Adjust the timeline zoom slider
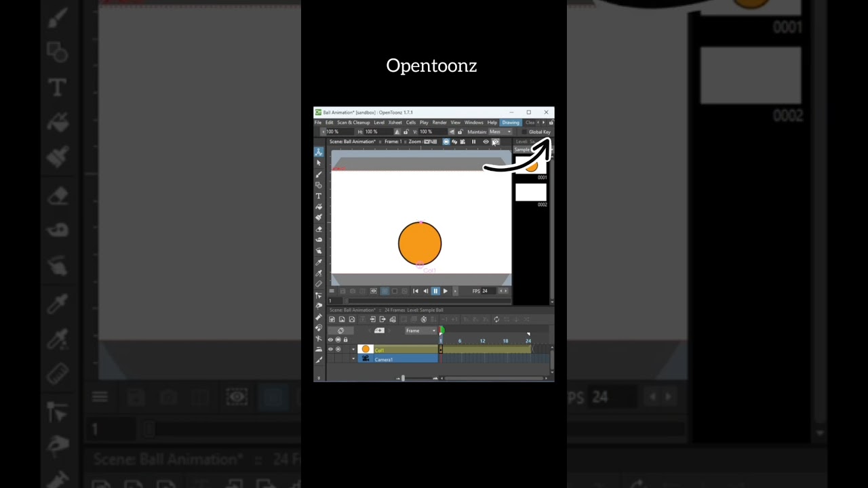Image resolution: width=868 pixels, height=488 pixels. [x=403, y=378]
